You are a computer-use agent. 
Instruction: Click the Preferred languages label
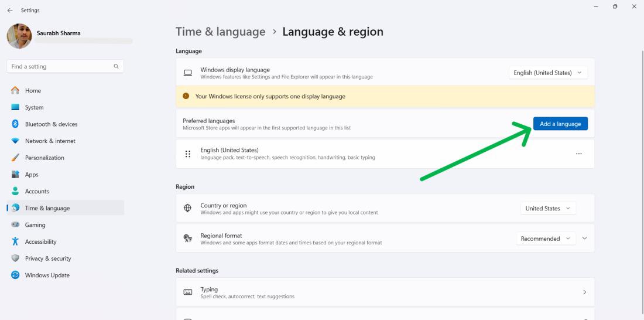tap(208, 121)
